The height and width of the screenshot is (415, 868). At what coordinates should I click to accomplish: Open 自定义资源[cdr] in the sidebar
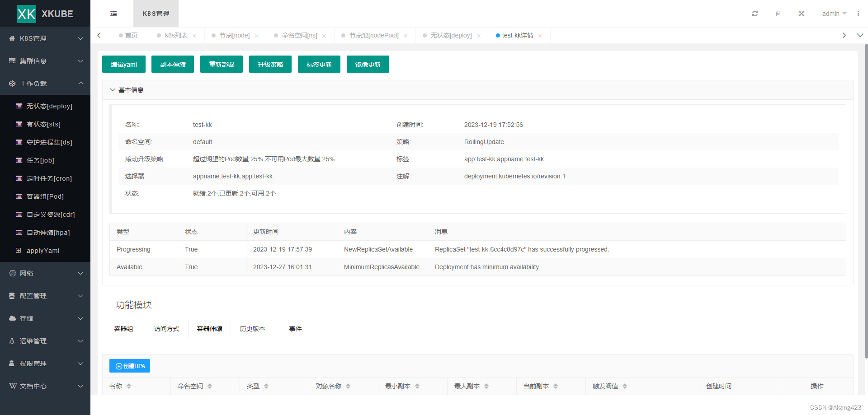pos(45,214)
